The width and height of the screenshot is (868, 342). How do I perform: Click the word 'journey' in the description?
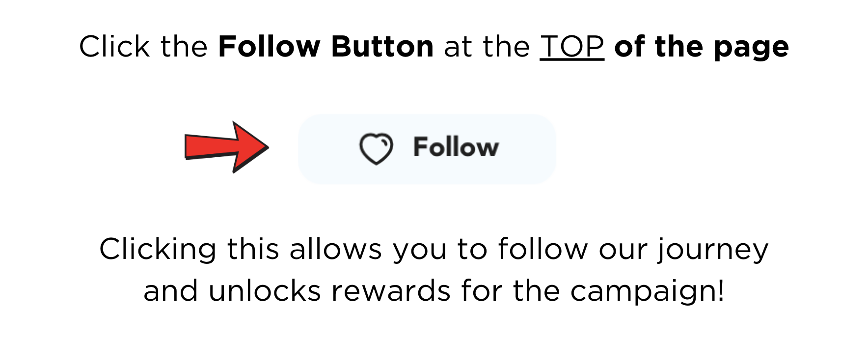pos(713,251)
